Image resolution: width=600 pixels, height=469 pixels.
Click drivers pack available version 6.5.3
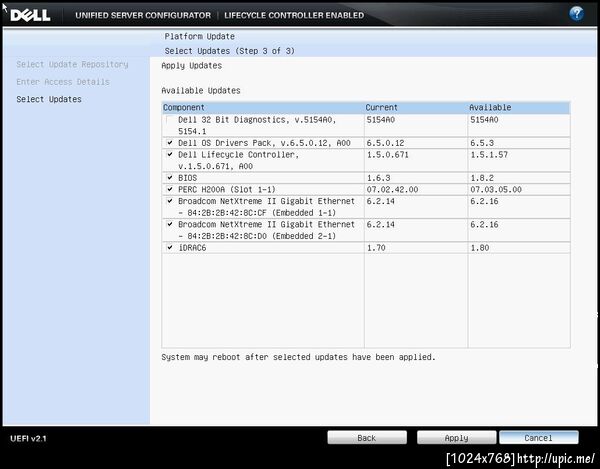pyautogui.click(x=482, y=143)
